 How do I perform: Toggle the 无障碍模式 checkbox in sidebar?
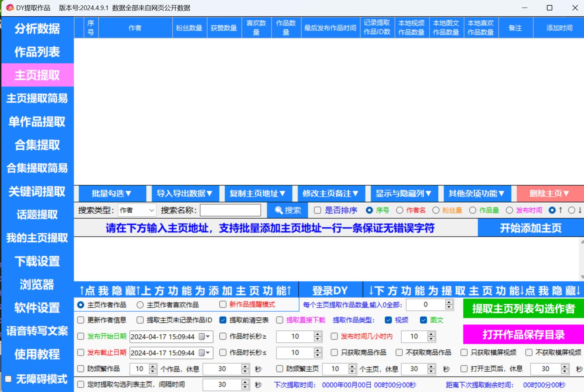point(8,379)
